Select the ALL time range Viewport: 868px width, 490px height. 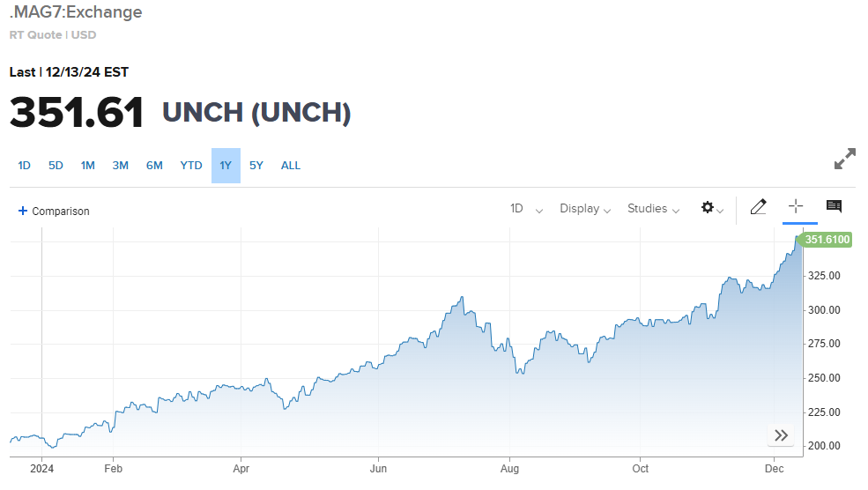point(291,166)
